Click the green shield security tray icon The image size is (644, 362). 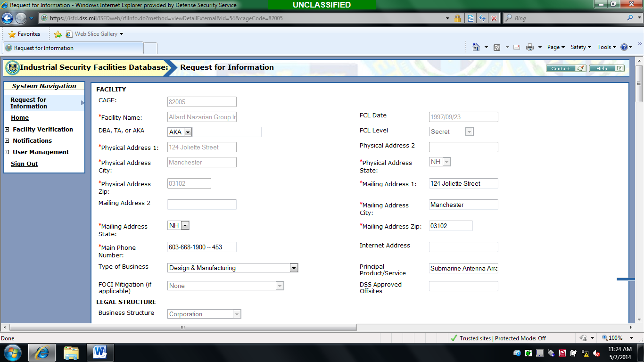coord(528,353)
